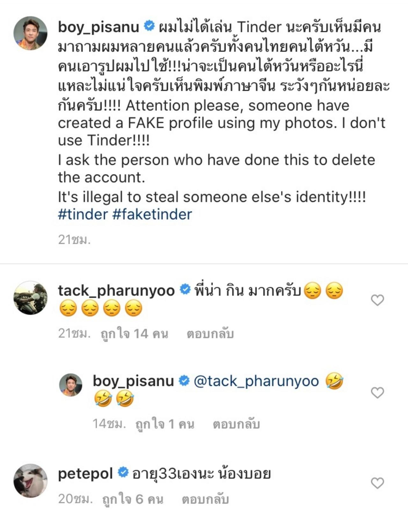View the 6 likes on petepol's comment
408x532 pixels.
pyautogui.click(x=133, y=499)
